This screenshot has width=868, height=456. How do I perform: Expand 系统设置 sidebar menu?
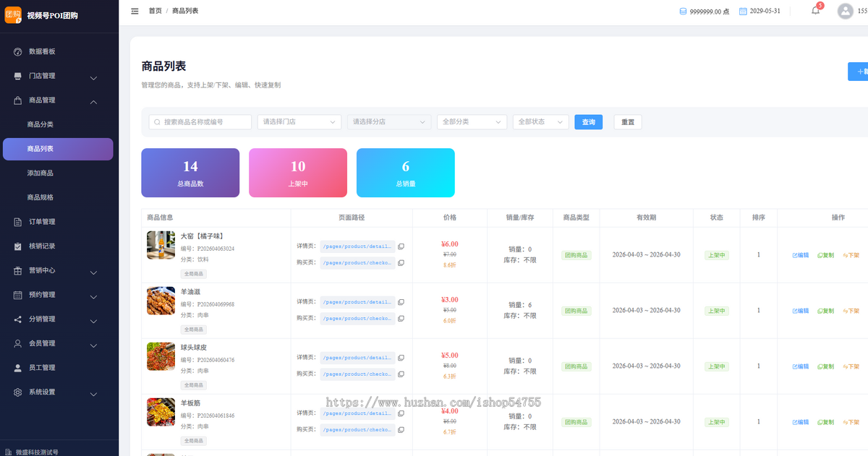coord(59,392)
